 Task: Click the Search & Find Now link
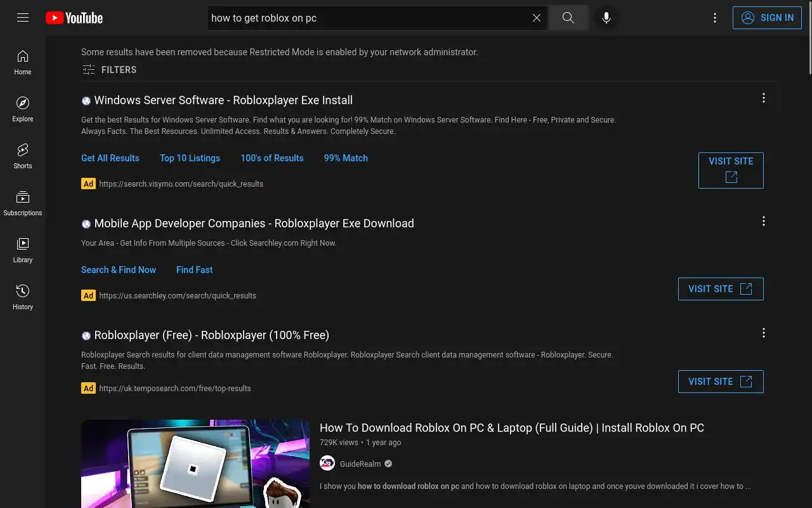pyautogui.click(x=119, y=270)
